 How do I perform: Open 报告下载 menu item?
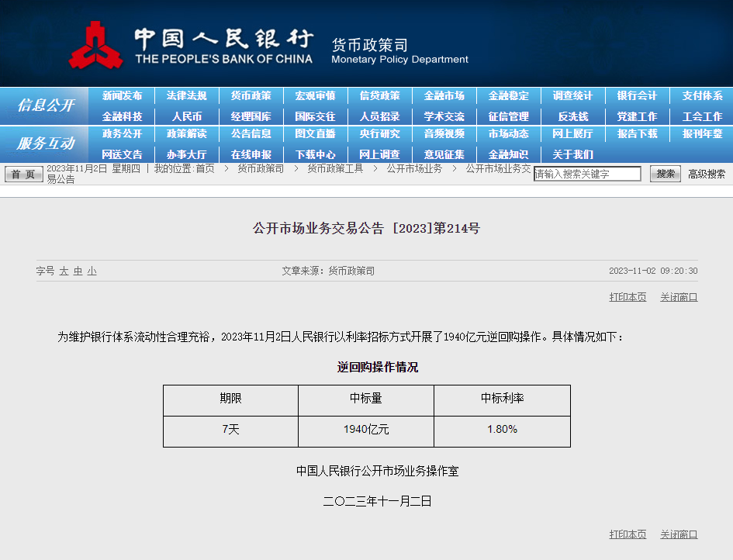[x=637, y=133]
